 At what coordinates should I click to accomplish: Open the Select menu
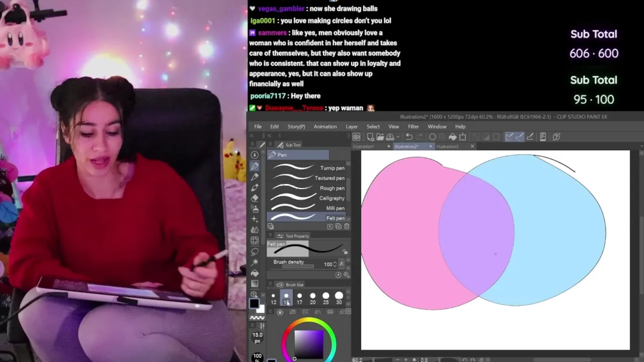point(373,127)
